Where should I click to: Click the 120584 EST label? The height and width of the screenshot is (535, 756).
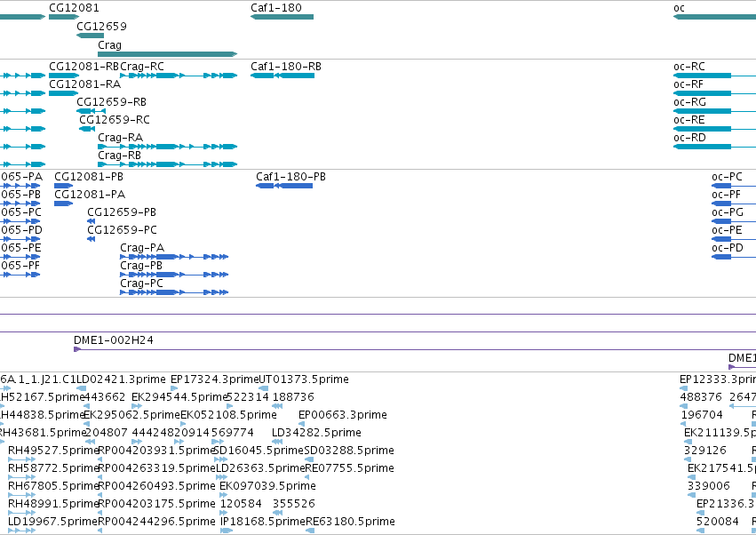(x=241, y=504)
